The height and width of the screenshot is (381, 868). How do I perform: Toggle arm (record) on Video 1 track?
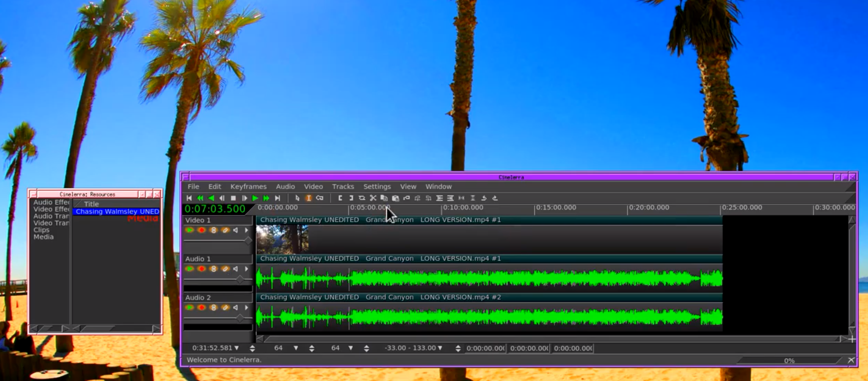(201, 230)
